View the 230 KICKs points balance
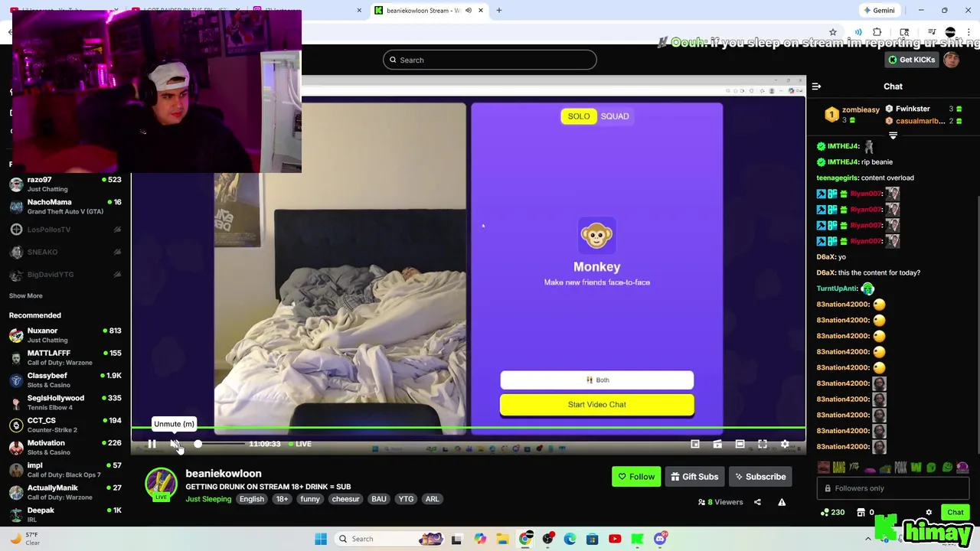The width and height of the screenshot is (980, 551). click(832, 512)
